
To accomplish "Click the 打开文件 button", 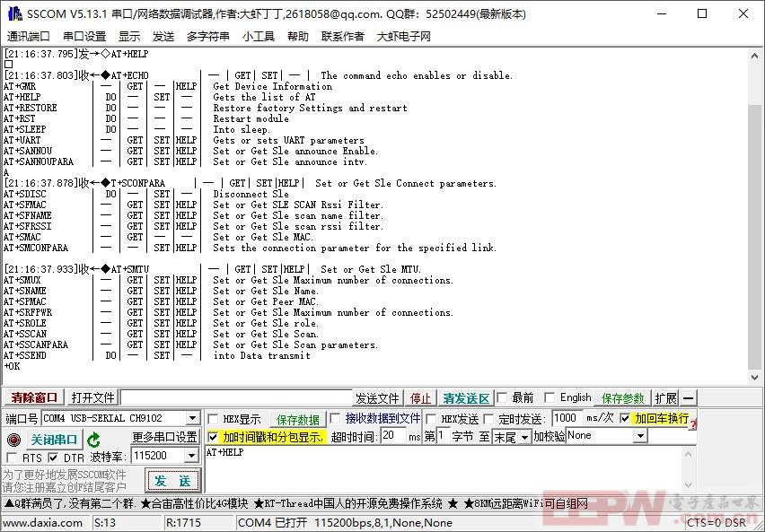I will tap(92, 398).
